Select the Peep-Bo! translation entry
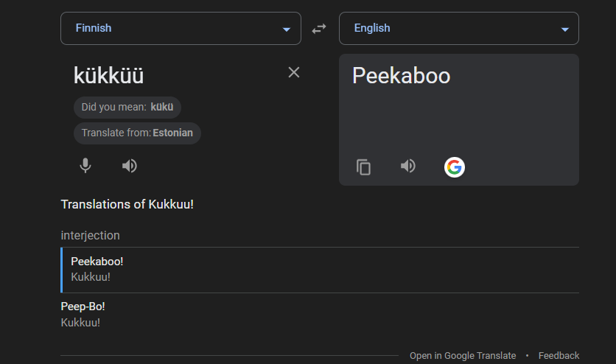 (x=83, y=307)
